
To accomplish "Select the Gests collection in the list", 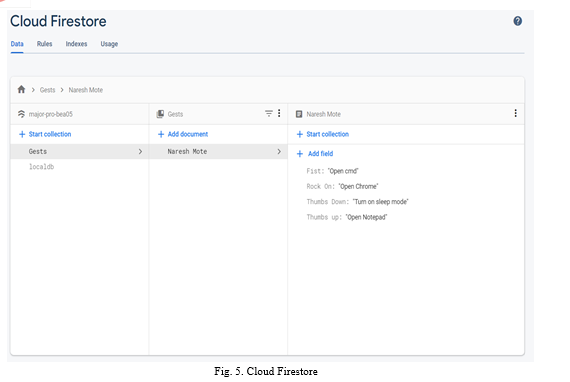I will click(79, 152).
